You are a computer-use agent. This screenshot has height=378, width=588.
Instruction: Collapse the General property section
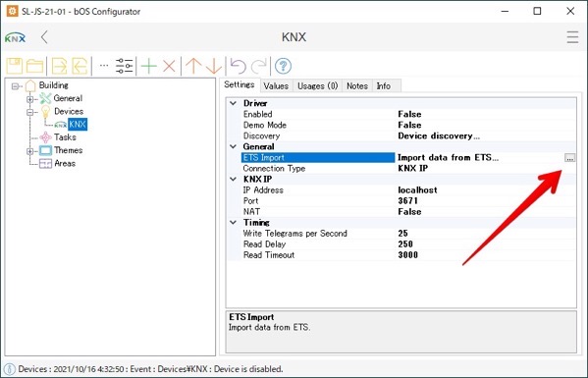[234, 146]
